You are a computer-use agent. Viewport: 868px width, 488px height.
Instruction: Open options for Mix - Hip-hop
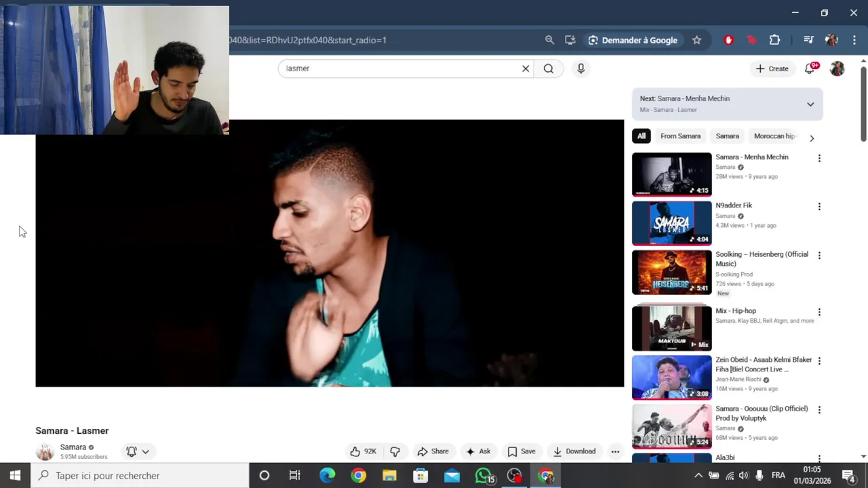click(x=819, y=312)
